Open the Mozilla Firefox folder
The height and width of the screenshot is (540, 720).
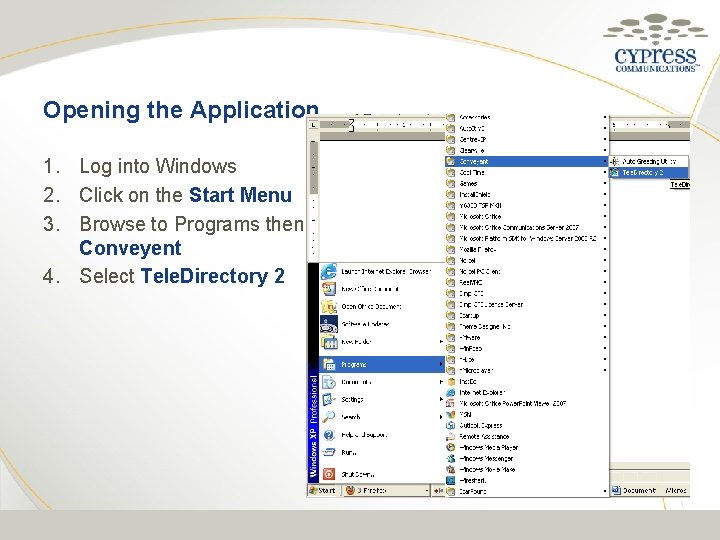point(527,249)
